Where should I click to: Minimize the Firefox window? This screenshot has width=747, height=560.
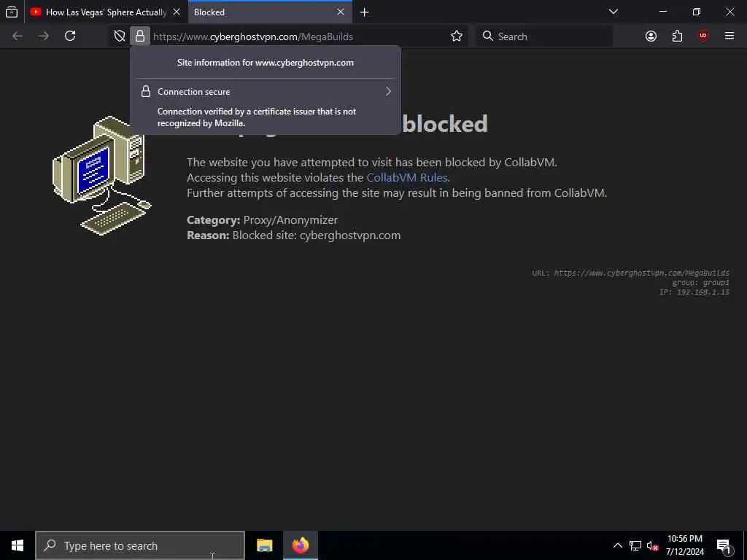(663, 12)
